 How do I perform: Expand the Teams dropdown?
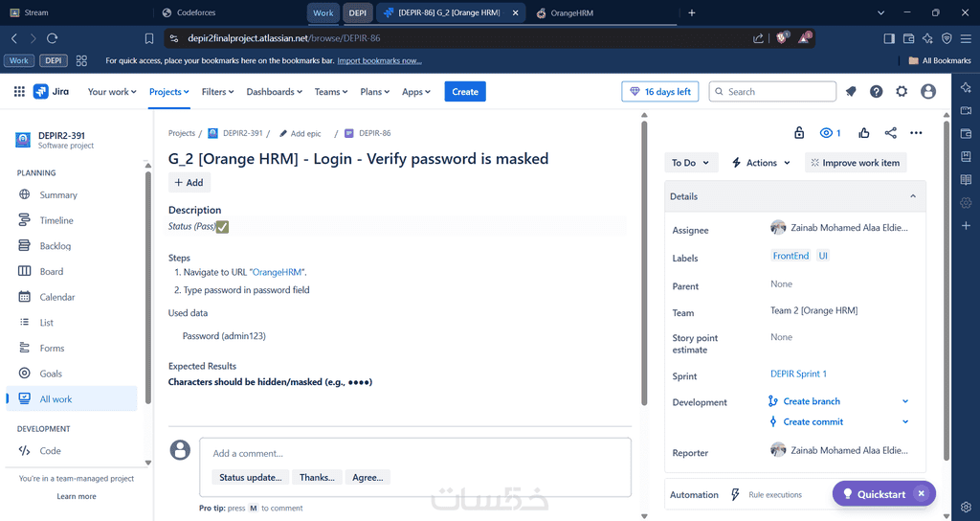pos(330,91)
